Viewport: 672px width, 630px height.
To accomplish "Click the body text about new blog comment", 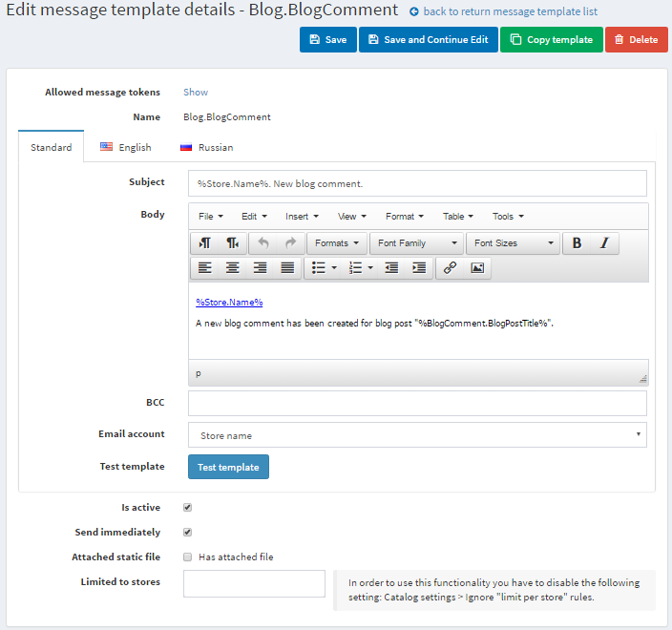I will tap(374, 324).
